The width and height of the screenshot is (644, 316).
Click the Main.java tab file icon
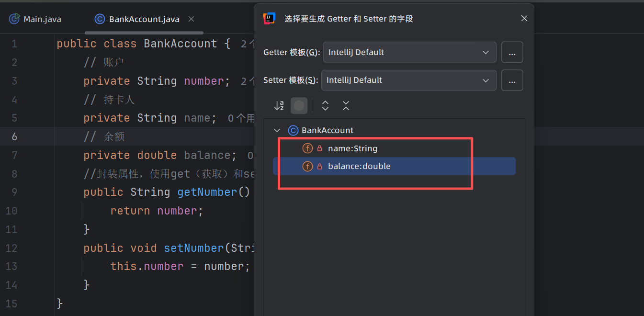pyautogui.click(x=14, y=19)
